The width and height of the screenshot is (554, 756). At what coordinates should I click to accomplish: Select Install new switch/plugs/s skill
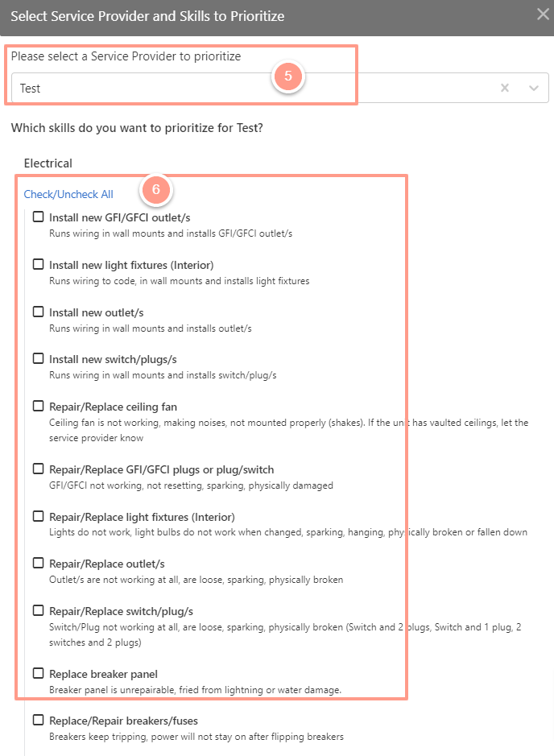coord(38,359)
